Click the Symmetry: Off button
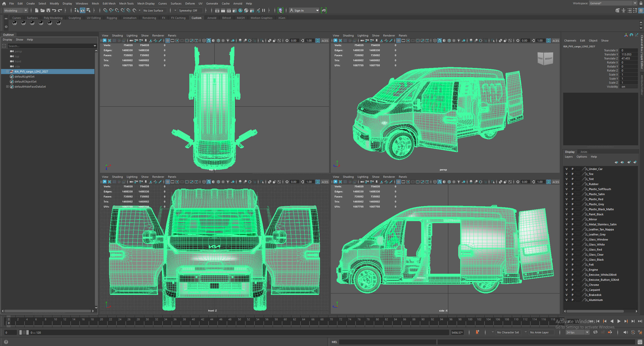 (x=190, y=10)
